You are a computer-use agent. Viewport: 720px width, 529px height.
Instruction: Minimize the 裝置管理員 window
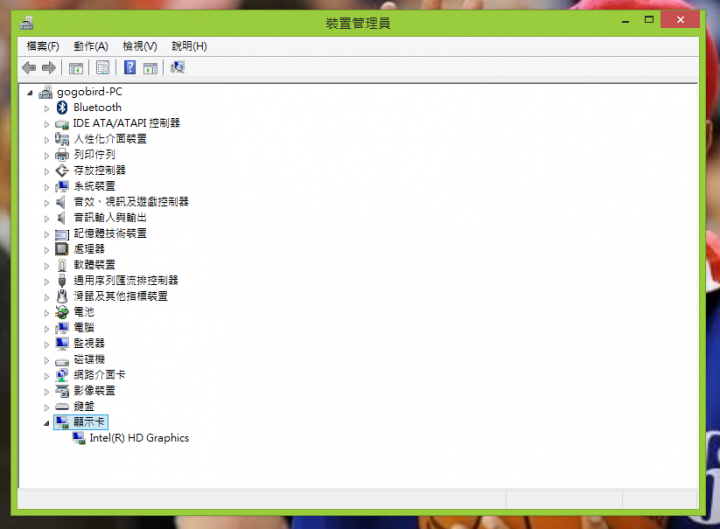coord(625,20)
